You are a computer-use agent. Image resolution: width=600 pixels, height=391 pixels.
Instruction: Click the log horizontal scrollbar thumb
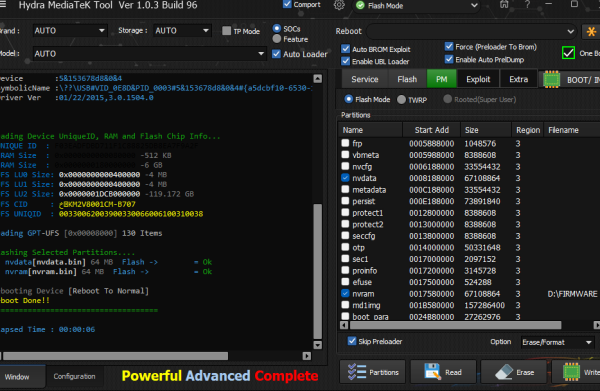115,356
